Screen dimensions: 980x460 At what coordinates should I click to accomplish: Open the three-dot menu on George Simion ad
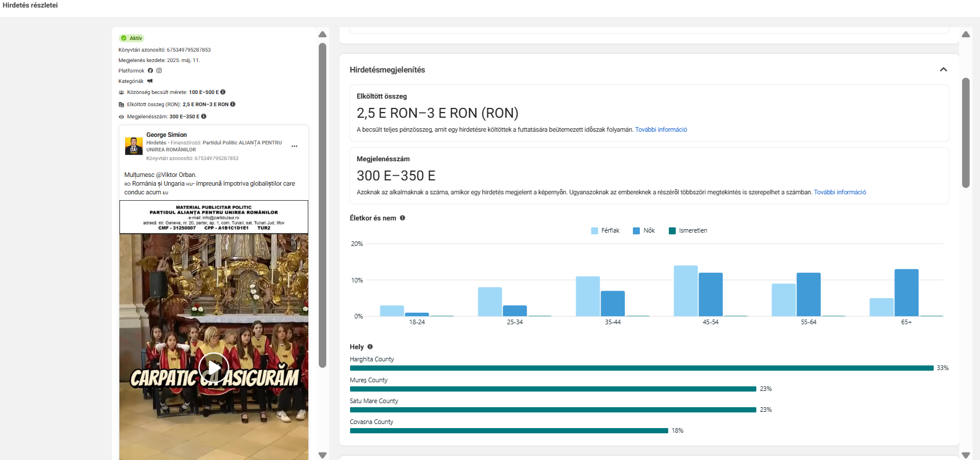point(294,146)
